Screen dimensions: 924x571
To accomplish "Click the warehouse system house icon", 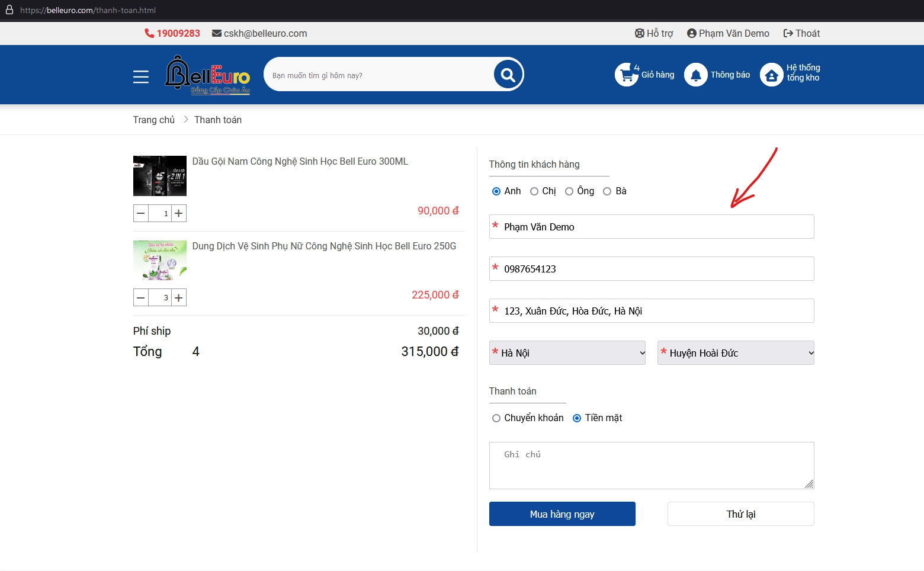I will (771, 75).
